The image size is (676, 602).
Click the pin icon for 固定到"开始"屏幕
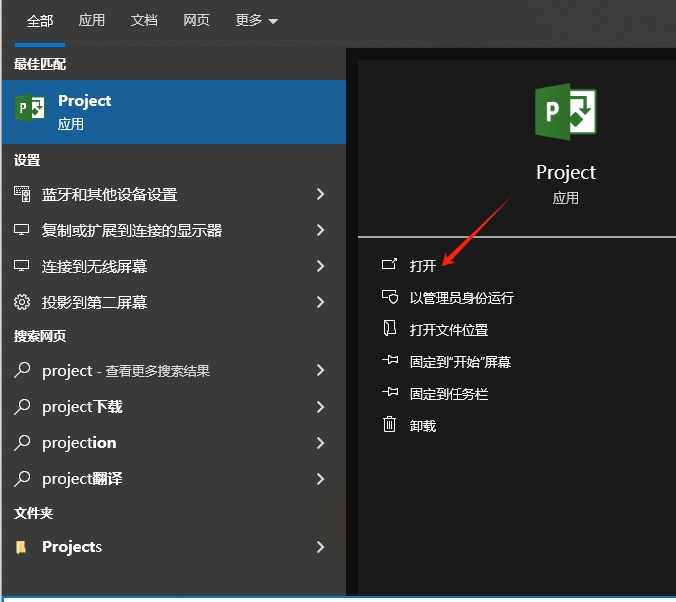coord(390,360)
